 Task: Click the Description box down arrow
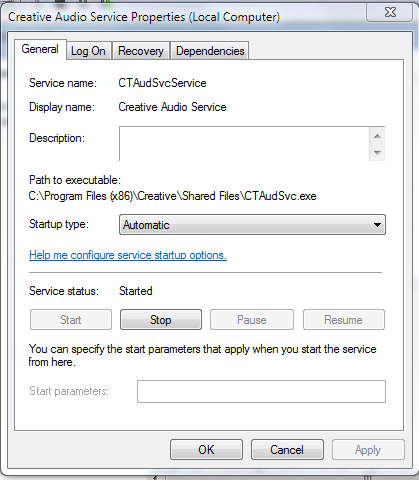click(x=377, y=153)
